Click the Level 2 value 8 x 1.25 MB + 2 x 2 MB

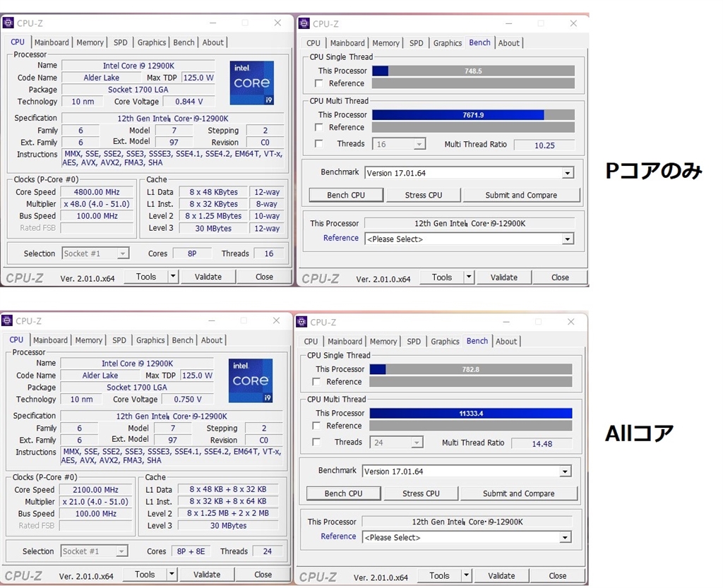pos(228,513)
